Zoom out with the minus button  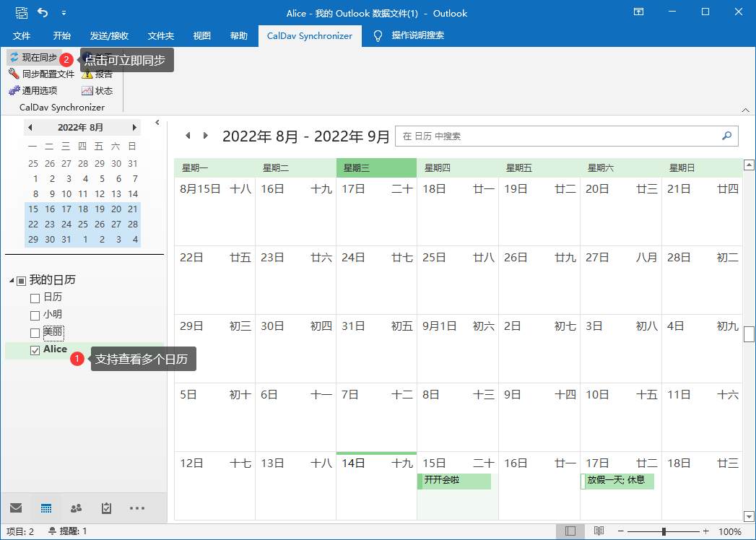pos(620,531)
